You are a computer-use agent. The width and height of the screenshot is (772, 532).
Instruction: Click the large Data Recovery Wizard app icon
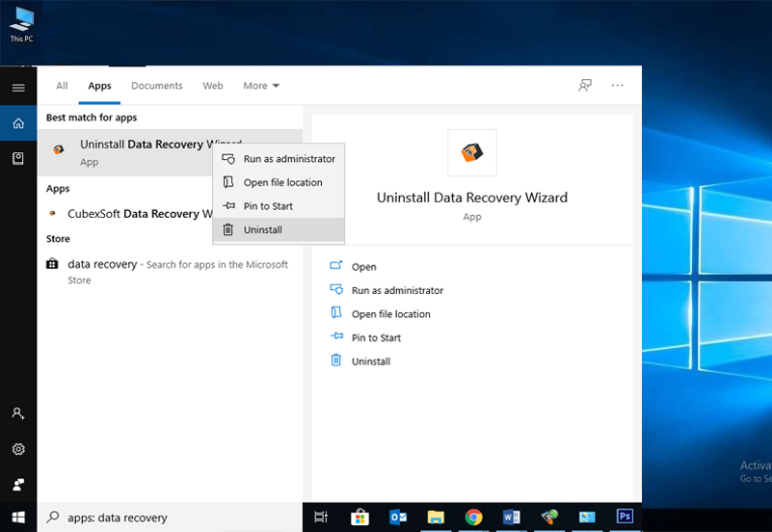tap(471, 152)
